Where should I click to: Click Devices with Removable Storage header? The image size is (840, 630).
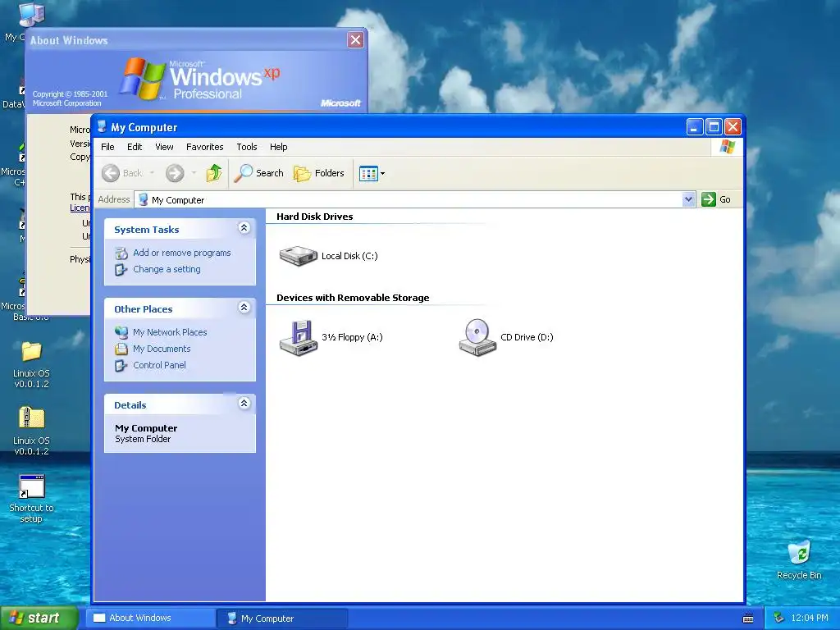pos(353,298)
